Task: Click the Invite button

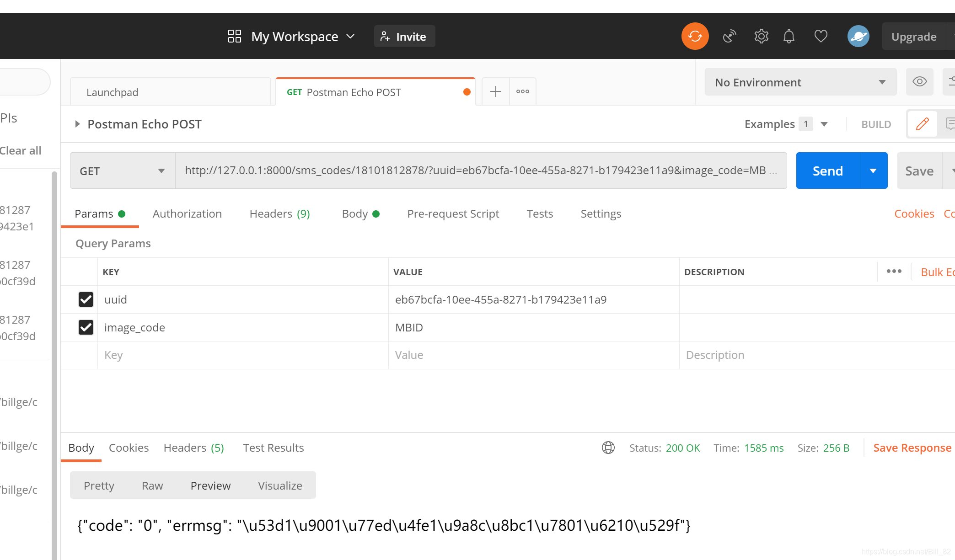Action: pyautogui.click(x=404, y=36)
